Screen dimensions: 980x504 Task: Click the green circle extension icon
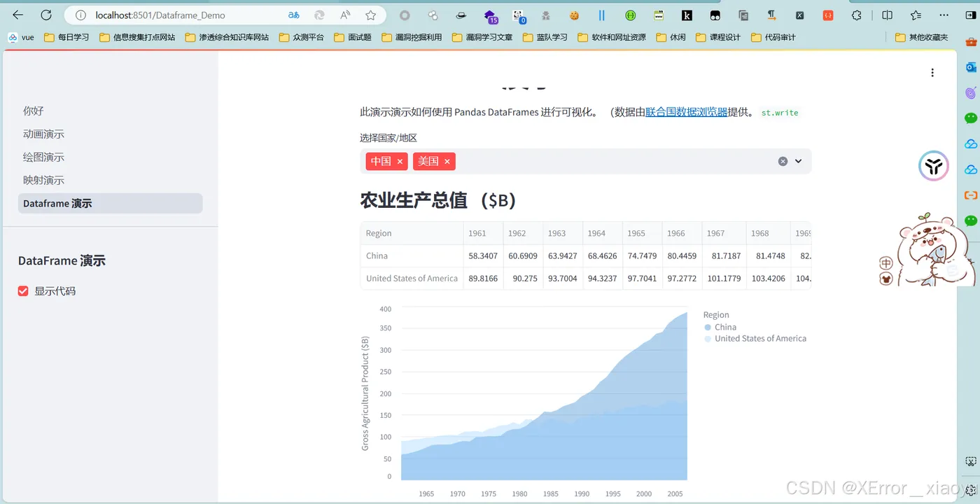(x=631, y=15)
